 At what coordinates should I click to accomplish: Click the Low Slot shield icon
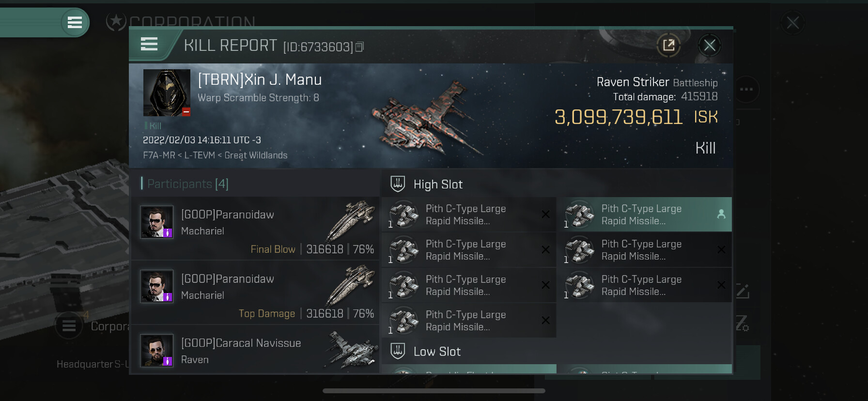(x=398, y=351)
